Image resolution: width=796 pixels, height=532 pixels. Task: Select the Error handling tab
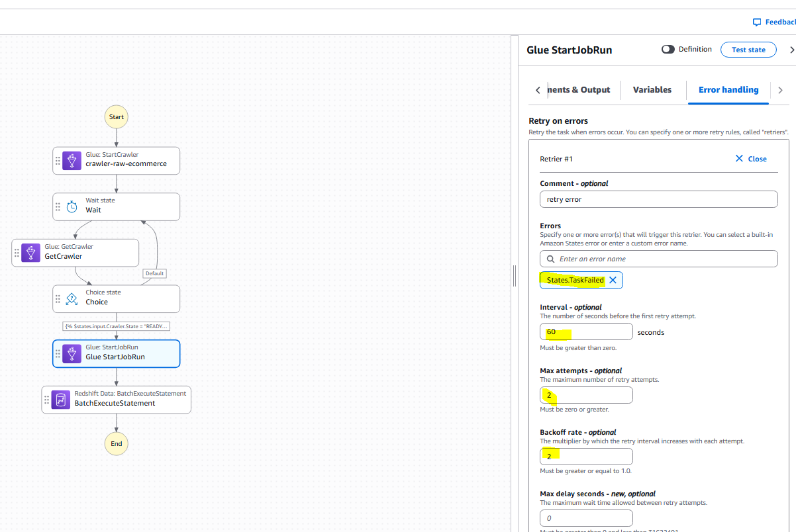pos(728,90)
